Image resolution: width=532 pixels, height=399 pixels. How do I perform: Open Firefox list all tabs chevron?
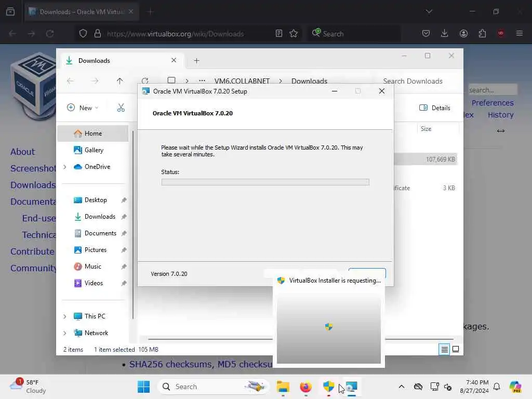click(x=429, y=11)
